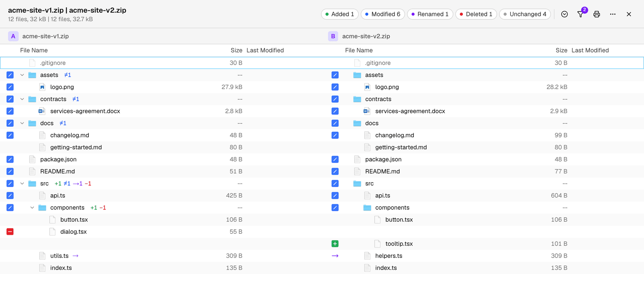Close the comparison view

[629, 14]
